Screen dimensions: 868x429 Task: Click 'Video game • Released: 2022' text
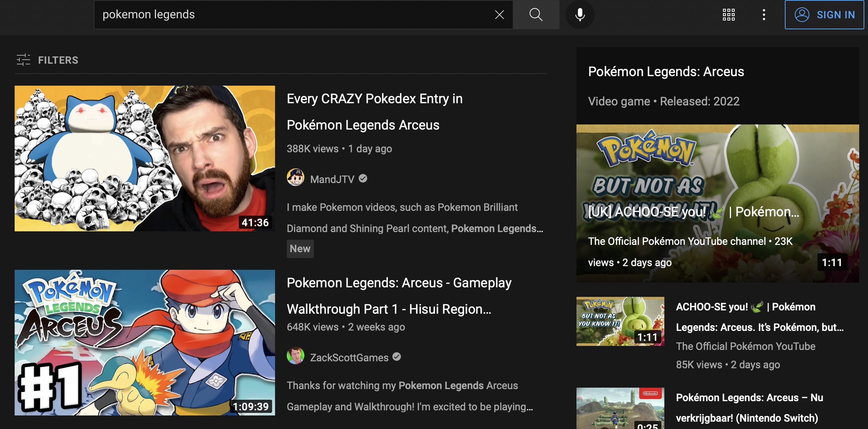coord(664,101)
